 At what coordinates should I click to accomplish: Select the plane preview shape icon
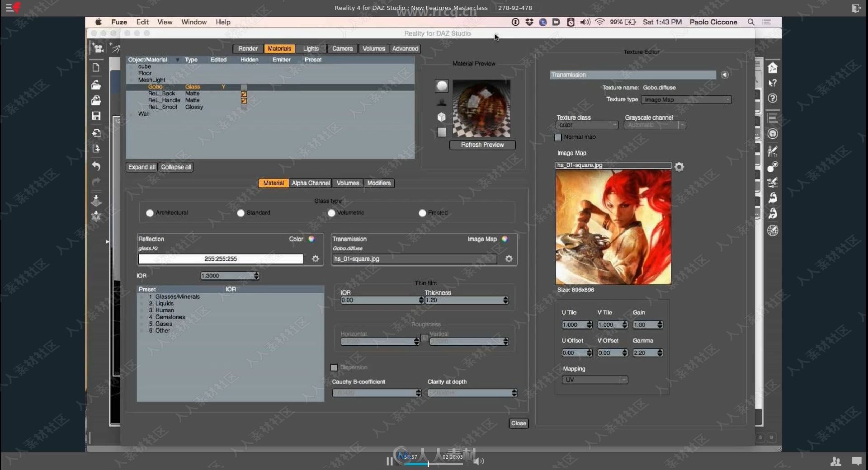click(442, 132)
